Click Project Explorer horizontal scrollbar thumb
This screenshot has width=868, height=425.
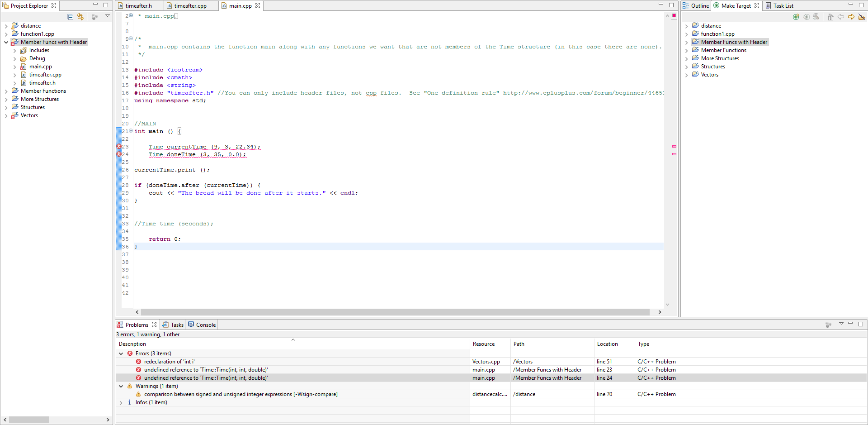(x=29, y=420)
